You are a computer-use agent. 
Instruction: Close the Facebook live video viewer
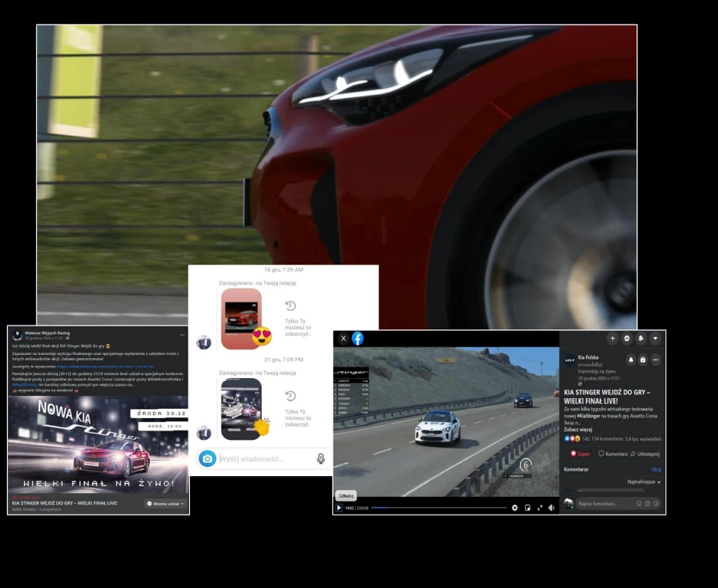(x=344, y=339)
